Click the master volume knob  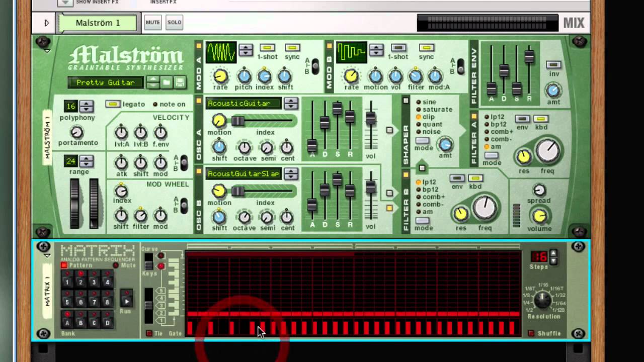(x=539, y=216)
